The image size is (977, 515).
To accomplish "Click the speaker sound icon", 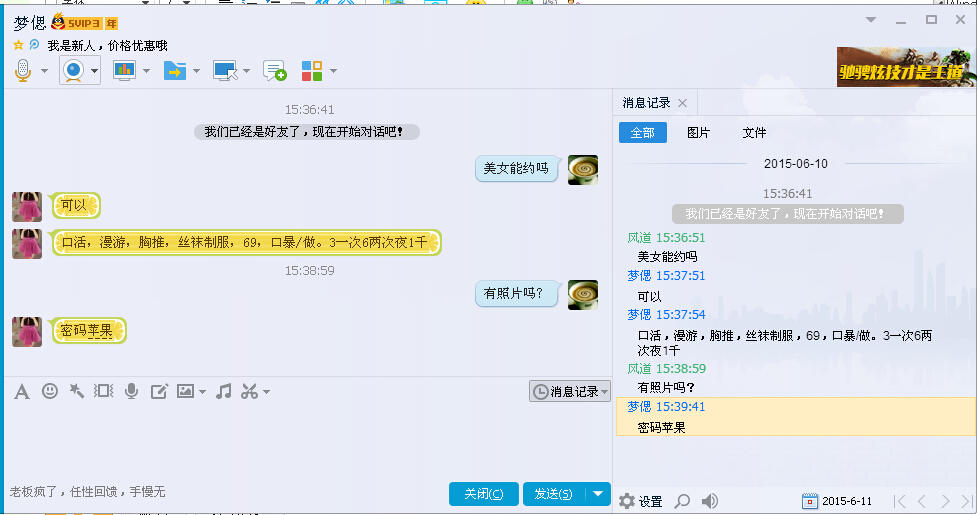I will click(710, 501).
